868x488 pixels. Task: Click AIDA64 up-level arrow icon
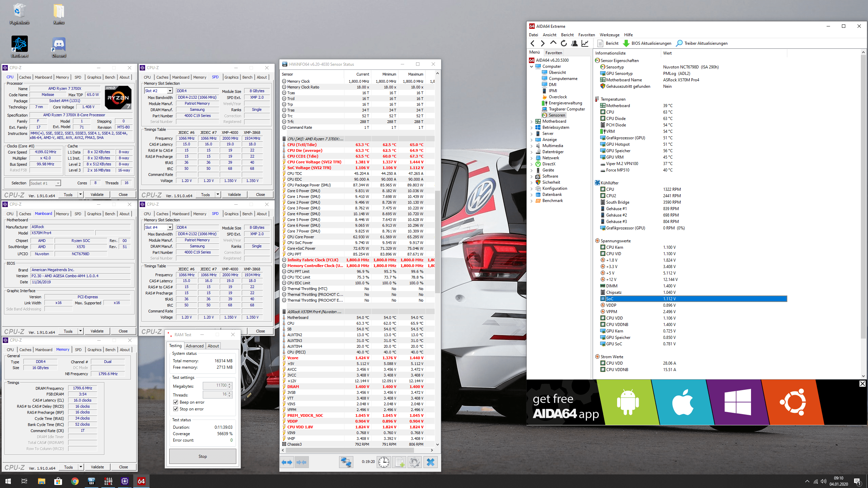(553, 43)
